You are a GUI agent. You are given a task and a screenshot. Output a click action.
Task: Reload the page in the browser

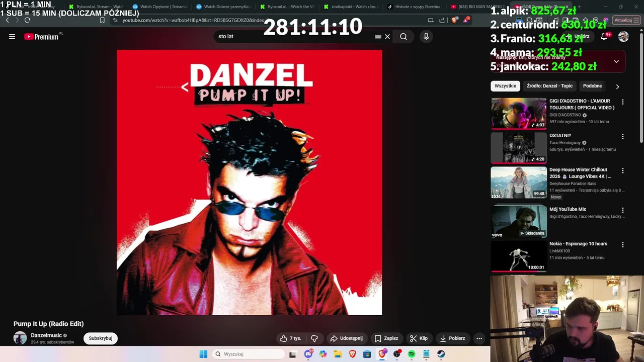coord(27,20)
